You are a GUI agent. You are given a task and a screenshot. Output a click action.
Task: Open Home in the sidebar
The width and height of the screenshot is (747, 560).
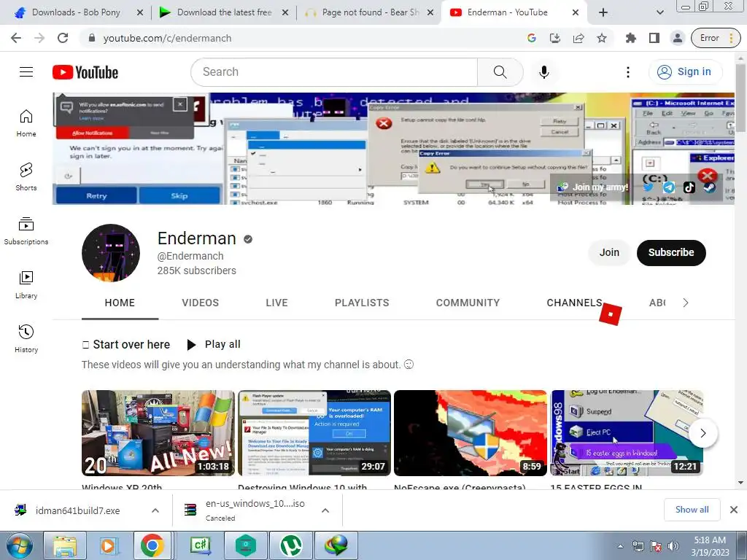click(26, 122)
